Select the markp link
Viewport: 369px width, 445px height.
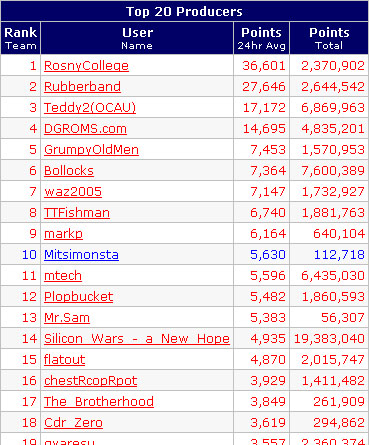pyautogui.click(x=63, y=234)
